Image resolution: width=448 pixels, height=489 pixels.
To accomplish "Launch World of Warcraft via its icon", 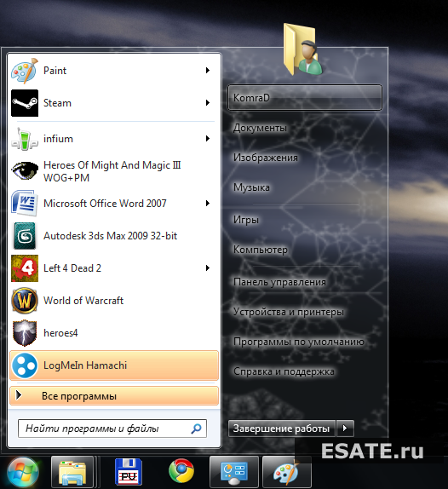I will pyautogui.click(x=25, y=301).
